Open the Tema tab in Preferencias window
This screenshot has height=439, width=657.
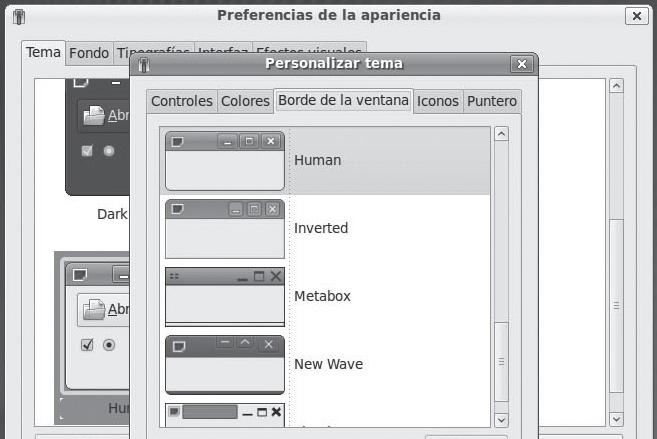click(43, 52)
